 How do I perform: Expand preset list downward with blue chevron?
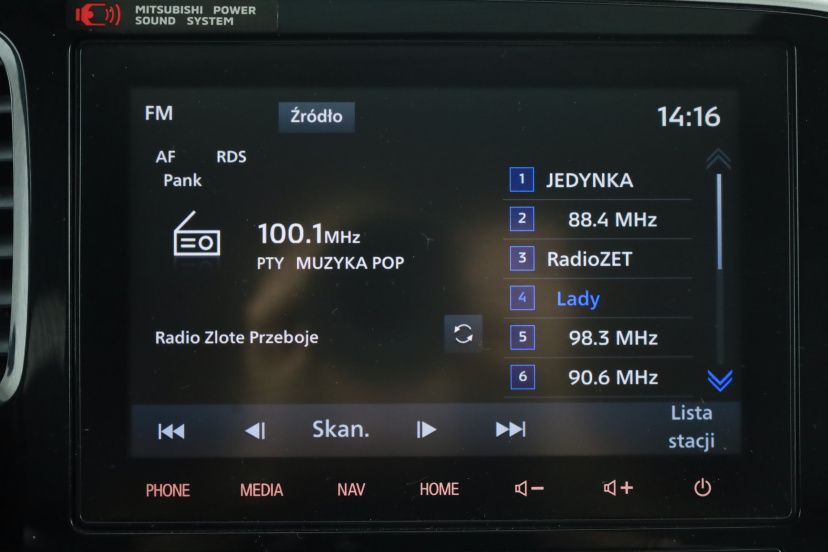point(719,380)
